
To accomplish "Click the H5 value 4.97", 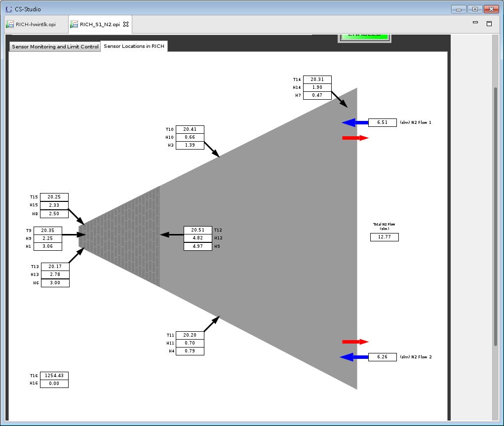I will coord(198,247).
